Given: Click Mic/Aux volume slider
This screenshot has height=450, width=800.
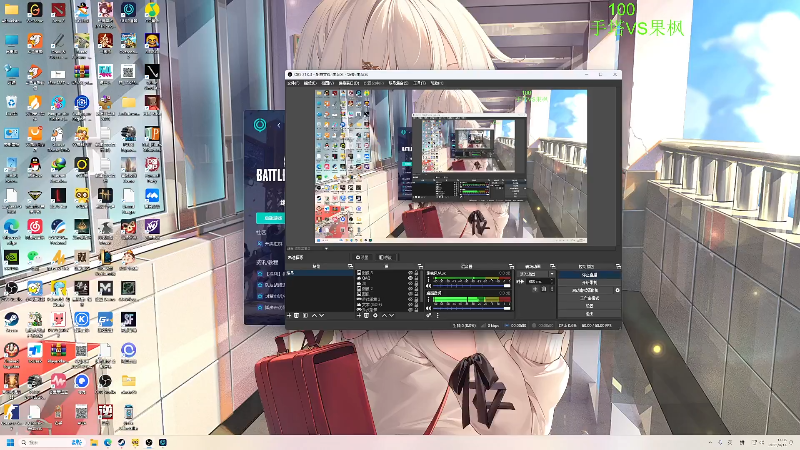Looking at the screenshot, I should 472,285.
